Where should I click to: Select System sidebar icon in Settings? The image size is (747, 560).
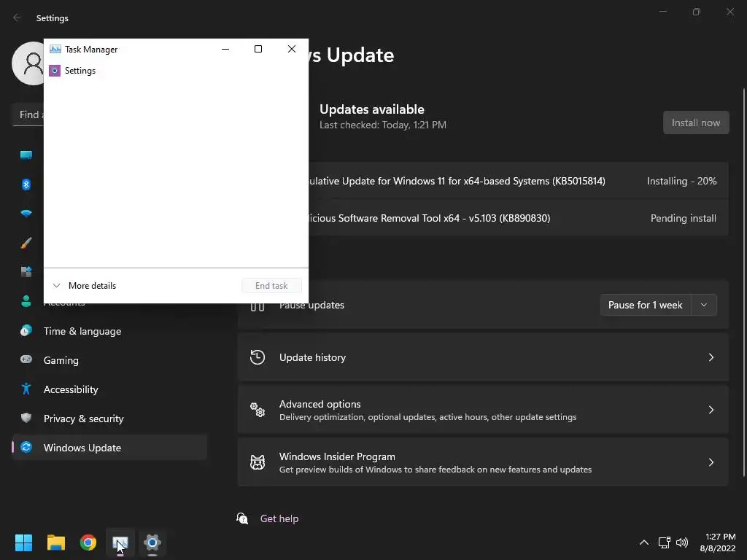[x=26, y=155]
